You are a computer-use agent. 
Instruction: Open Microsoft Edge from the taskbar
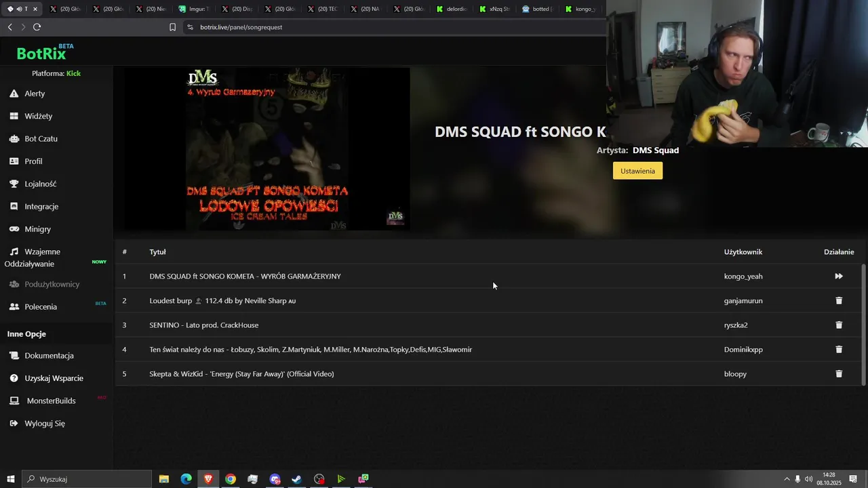click(x=186, y=479)
